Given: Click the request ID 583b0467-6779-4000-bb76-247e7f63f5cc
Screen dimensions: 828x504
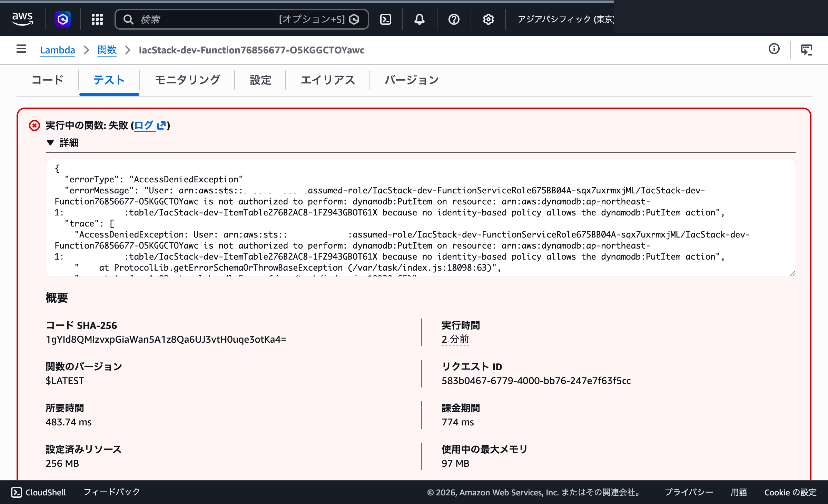Looking at the screenshot, I should tap(536, 381).
